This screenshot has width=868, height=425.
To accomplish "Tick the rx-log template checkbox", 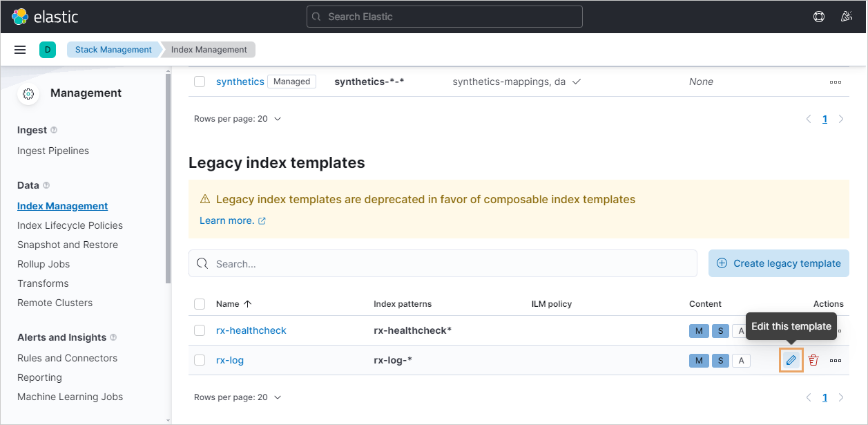I will click(200, 360).
